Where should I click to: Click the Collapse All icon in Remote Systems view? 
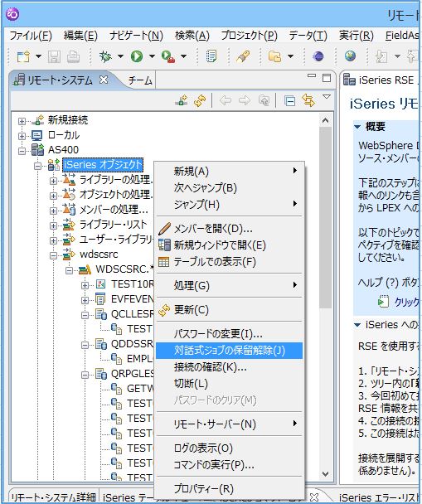pos(289,100)
